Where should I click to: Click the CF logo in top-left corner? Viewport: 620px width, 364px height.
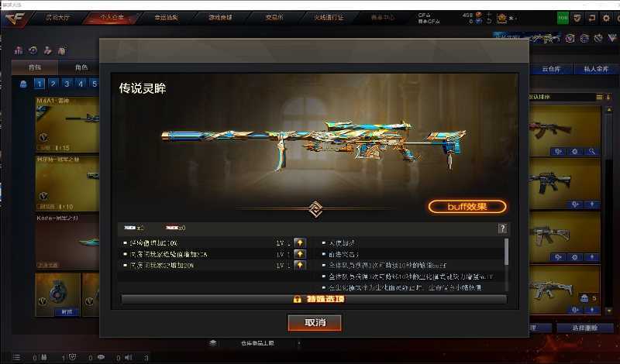click(x=15, y=18)
